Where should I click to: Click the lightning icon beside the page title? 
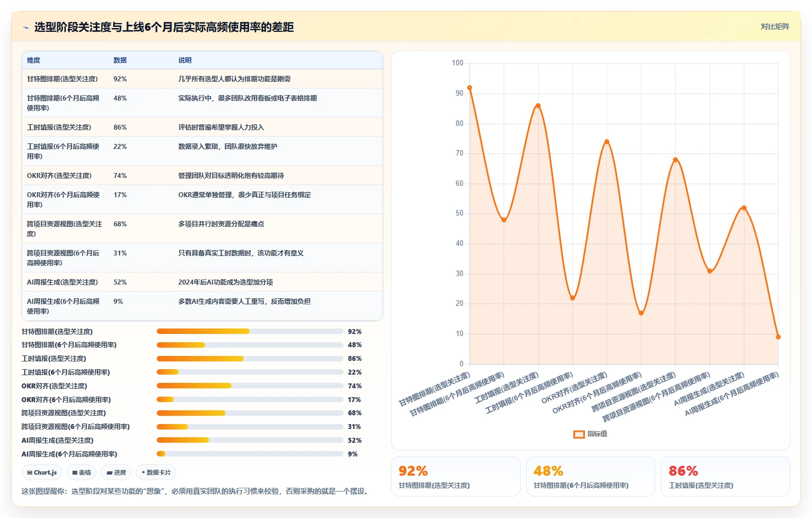click(x=26, y=27)
